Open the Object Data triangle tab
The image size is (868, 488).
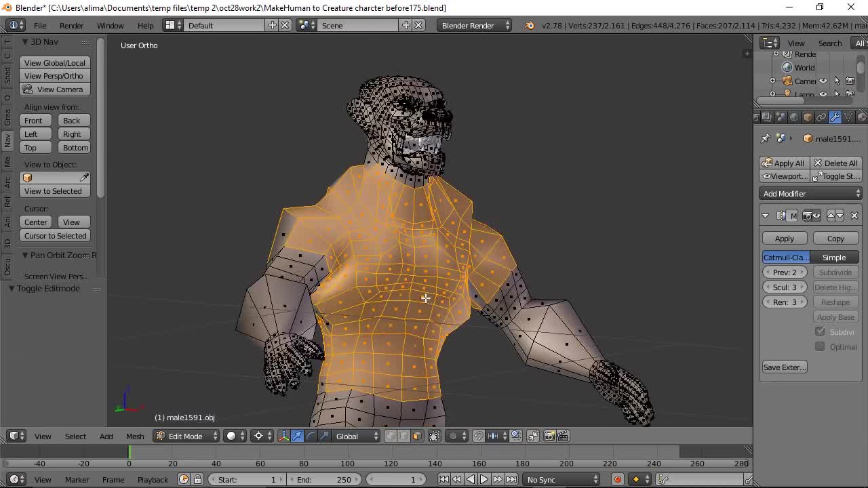point(848,117)
